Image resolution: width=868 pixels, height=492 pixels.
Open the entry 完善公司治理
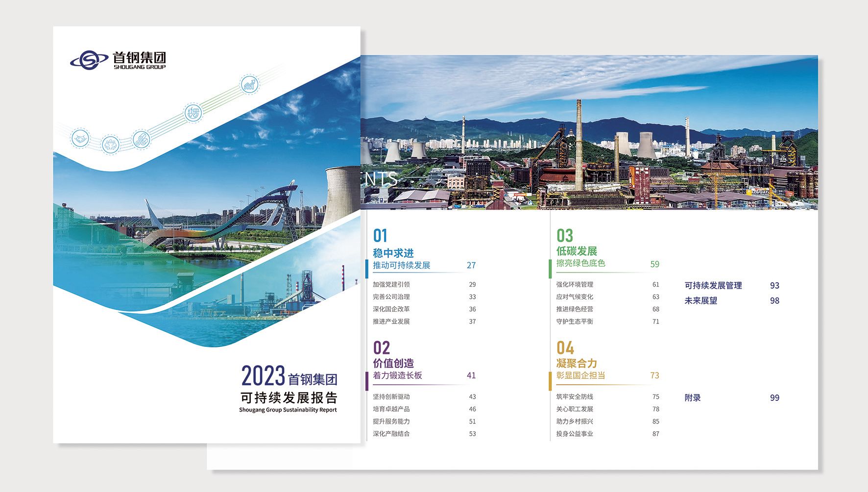click(391, 296)
